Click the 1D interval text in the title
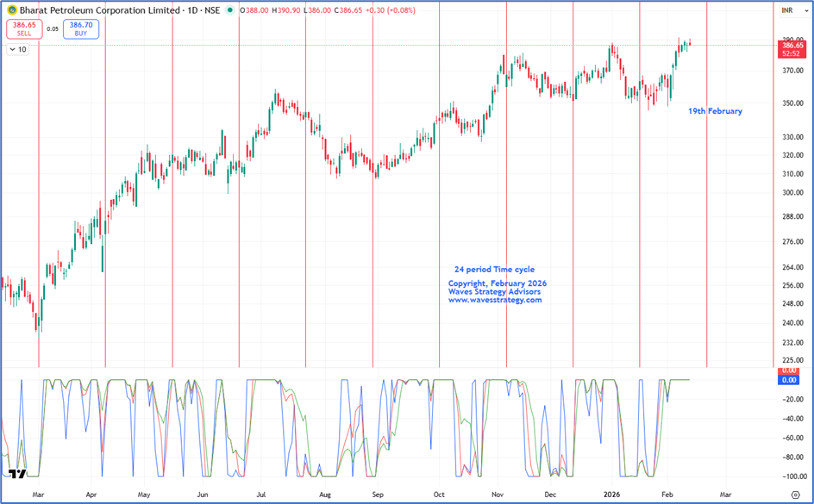The height and width of the screenshot is (504, 814). [192, 10]
